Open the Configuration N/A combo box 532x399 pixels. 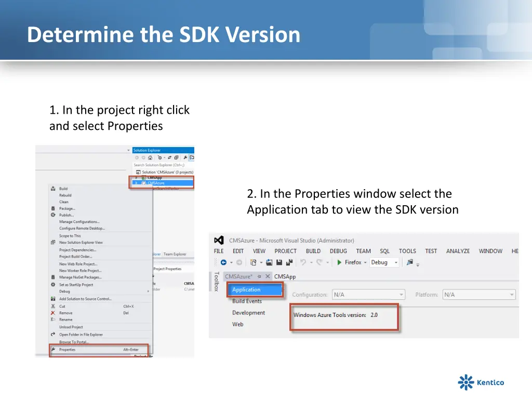point(368,295)
